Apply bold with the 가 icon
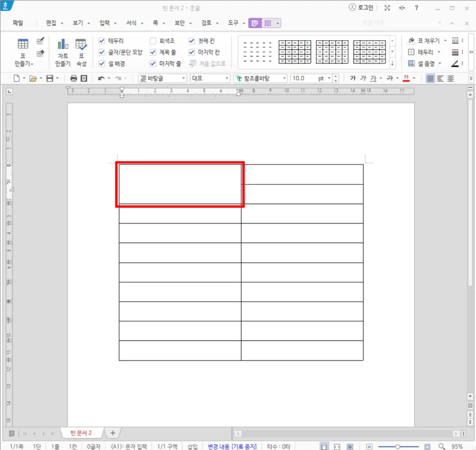476x450 pixels. 353,78
